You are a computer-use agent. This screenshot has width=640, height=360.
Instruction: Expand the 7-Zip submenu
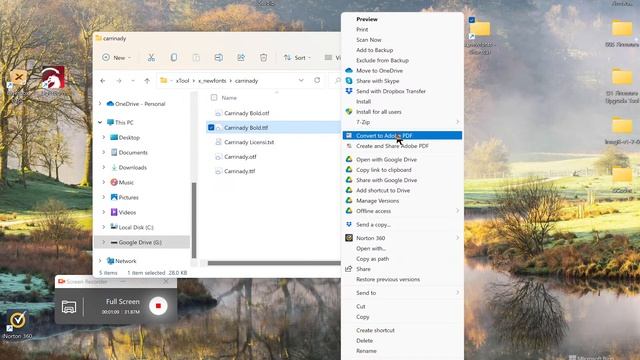[458, 122]
